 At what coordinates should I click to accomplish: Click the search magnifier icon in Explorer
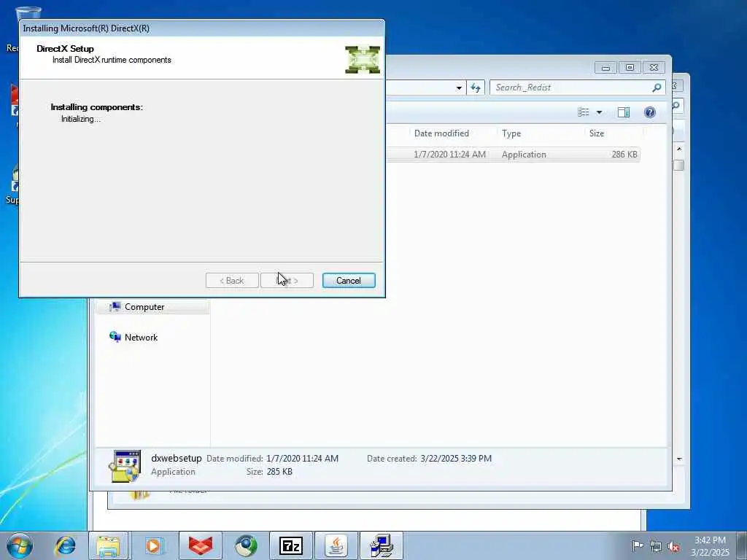(657, 87)
